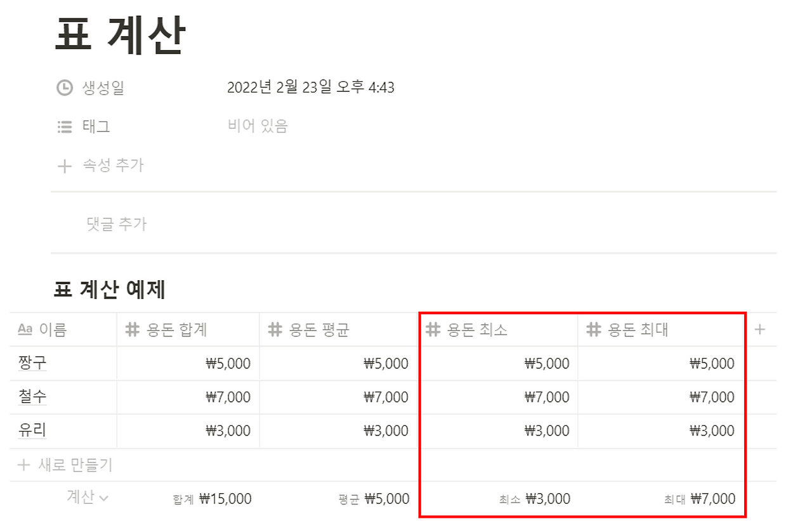Open the page titled 짱구
The width and height of the screenshot is (812, 521).
32,363
